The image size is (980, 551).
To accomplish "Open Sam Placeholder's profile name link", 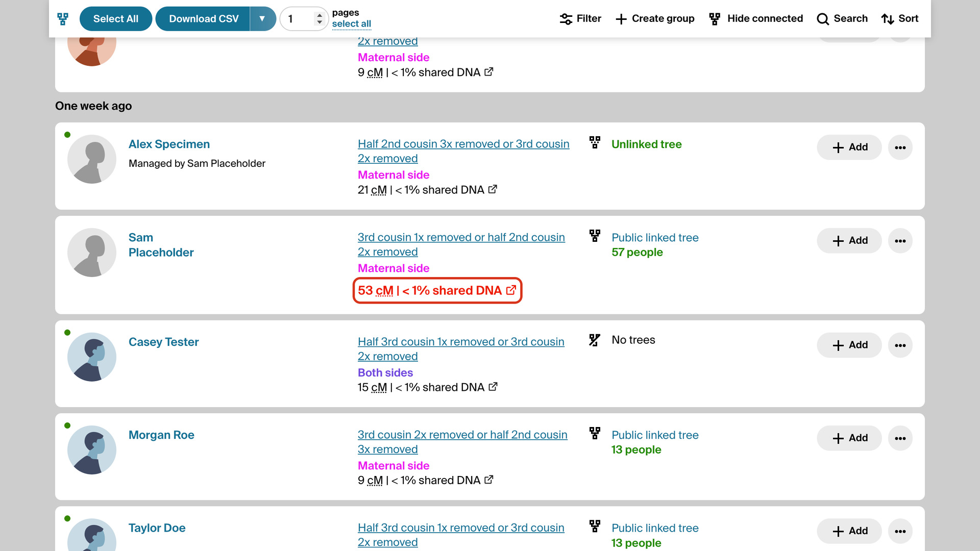I will click(x=161, y=245).
